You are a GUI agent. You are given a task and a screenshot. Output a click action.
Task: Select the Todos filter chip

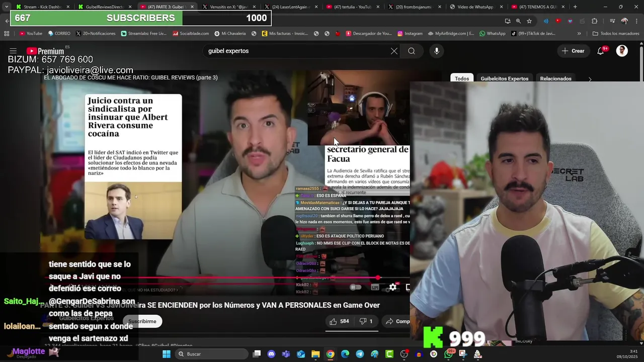pyautogui.click(x=462, y=78)
